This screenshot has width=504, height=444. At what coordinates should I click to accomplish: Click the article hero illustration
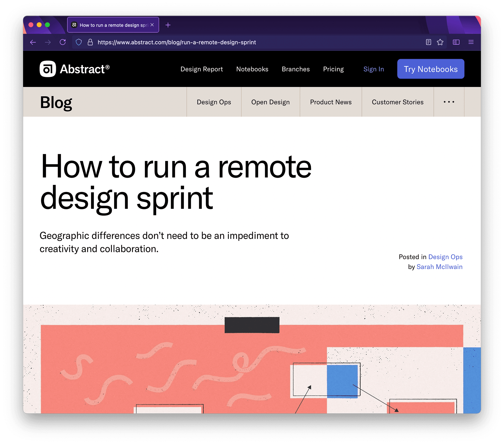point(252,359)
